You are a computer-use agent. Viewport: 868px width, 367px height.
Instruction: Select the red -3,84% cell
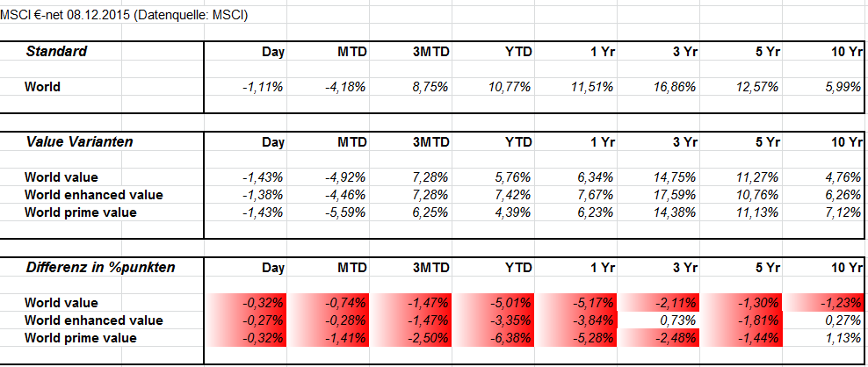pos(593,320)
